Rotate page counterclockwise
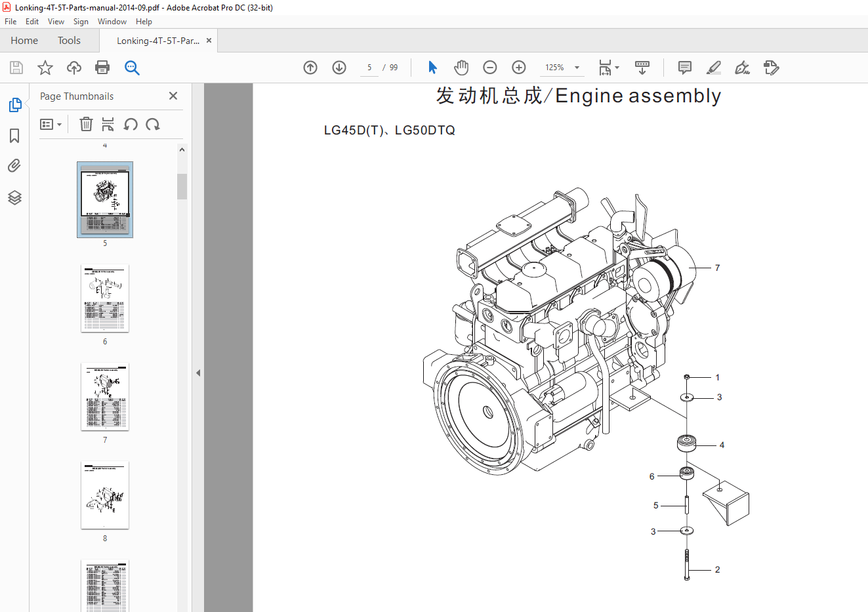The image size is (868, 612). 131,124
